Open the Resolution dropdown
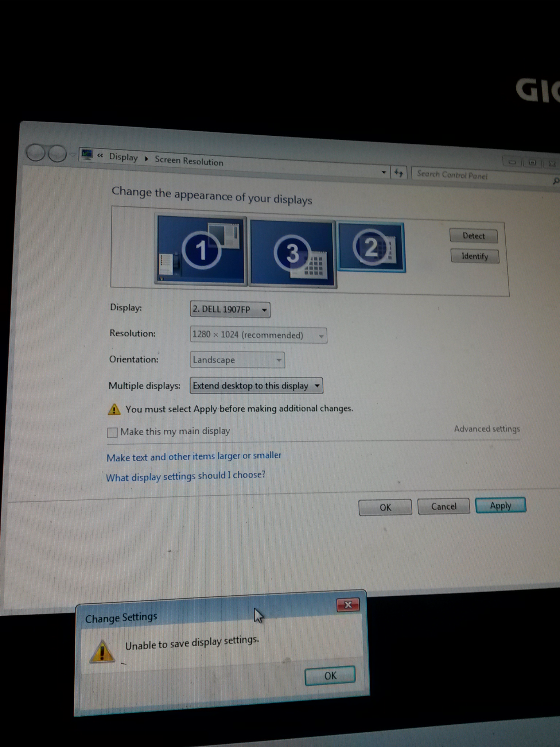 click(258, 335)
